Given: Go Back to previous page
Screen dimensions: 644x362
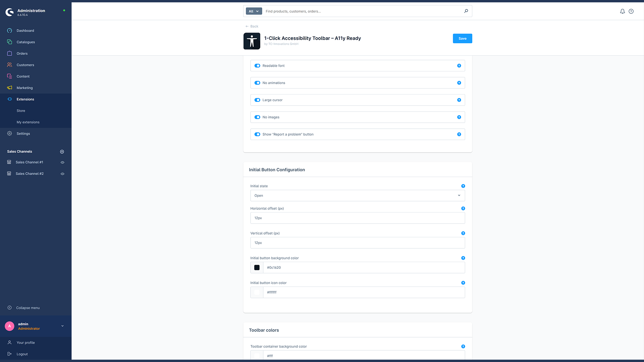Looking at the screenshot, I should tap(252, 26).
